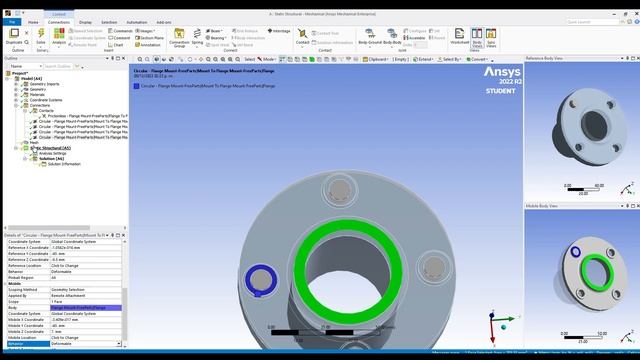
Task: Click the Section Plane tool
Action: 149,38
